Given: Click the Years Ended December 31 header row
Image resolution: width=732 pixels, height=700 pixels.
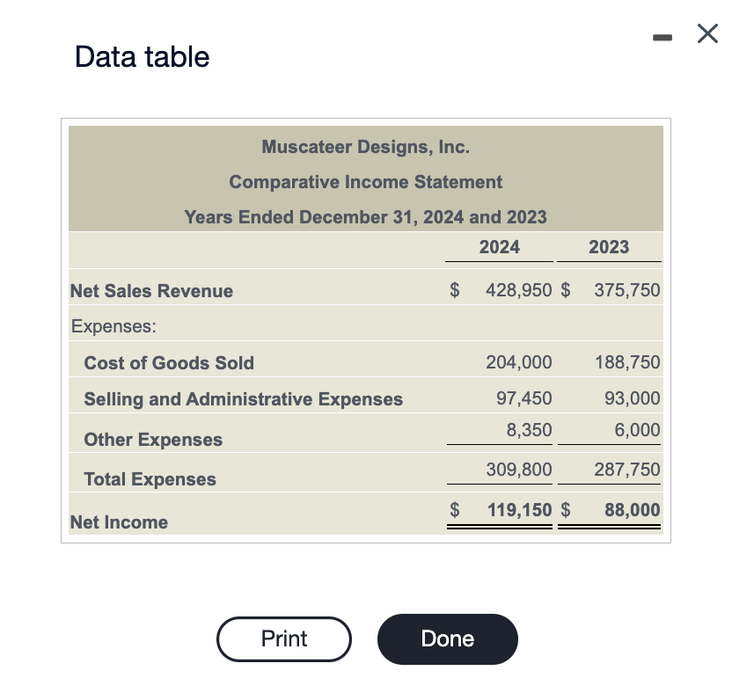Looking at the screenshot, I should 365,217.
